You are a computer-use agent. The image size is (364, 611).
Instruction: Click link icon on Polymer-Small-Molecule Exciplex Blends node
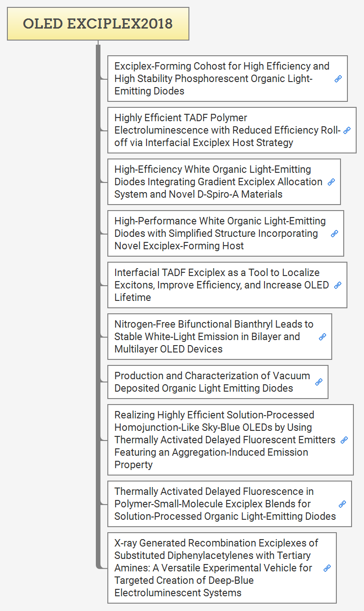point(342,504)
